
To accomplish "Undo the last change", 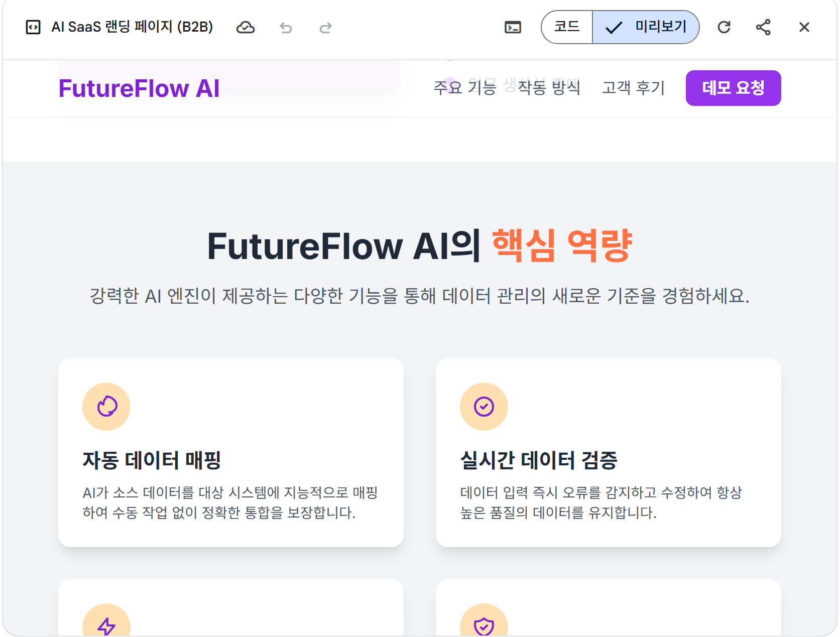I will point(286,28).
